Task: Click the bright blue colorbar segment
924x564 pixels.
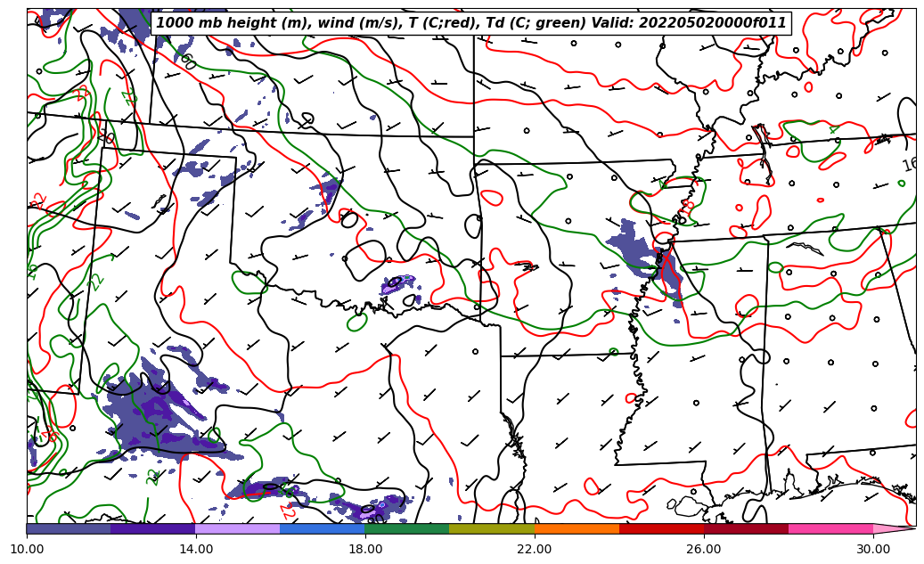Action: coord(323,528)
